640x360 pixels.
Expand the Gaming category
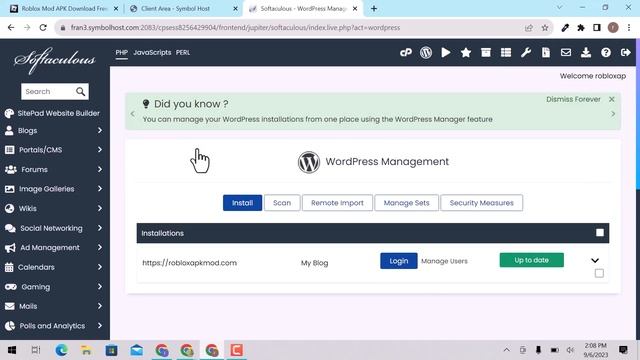[x=53, y=287]
